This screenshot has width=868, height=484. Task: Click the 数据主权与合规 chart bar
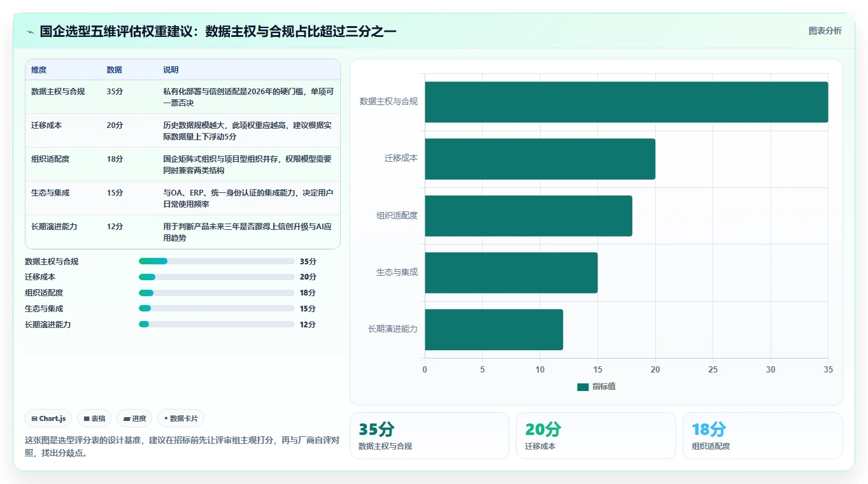(x=627, y=102)
